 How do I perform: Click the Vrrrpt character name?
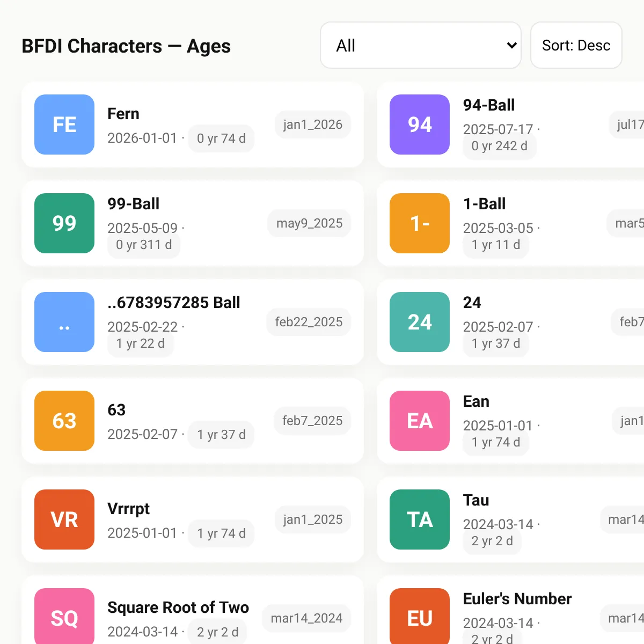click(129, 509)
